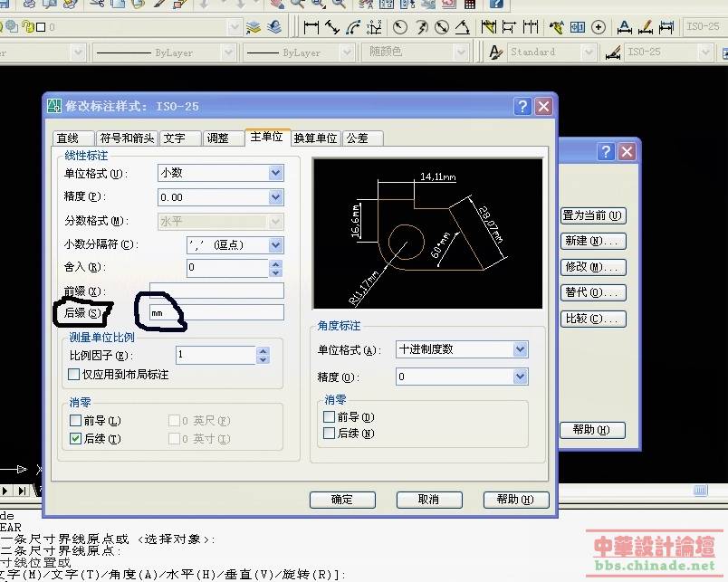The width and height of the screenshot is (728, 582).
Task: Increase the 舍入(R) value with up arrow
Action: pyautogui.click(x=276, y=263)
